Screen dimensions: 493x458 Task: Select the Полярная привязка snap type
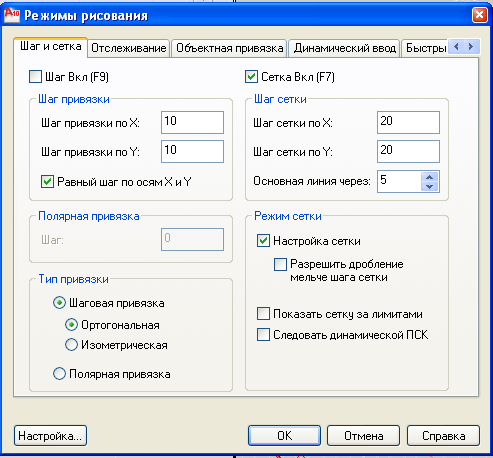59,373
